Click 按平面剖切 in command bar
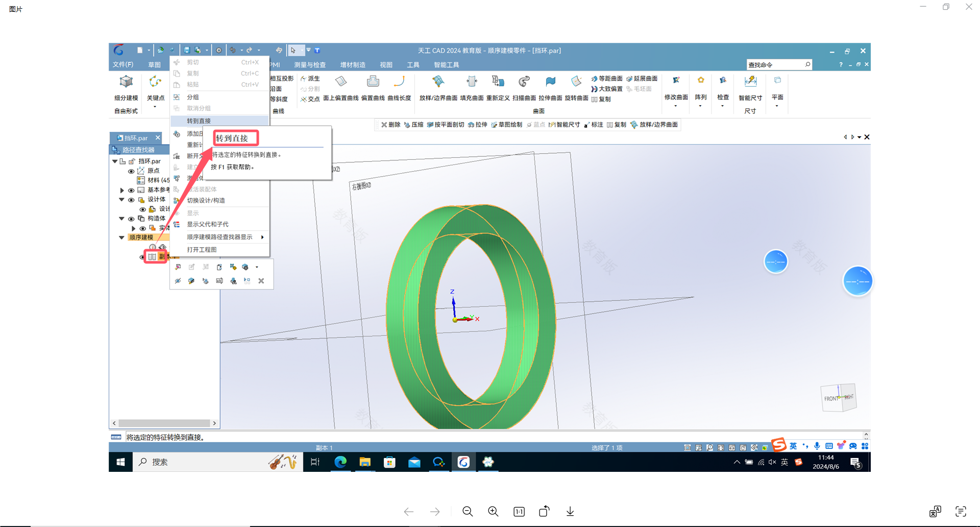Screen dimensions: 980x527 pos(446,125)
